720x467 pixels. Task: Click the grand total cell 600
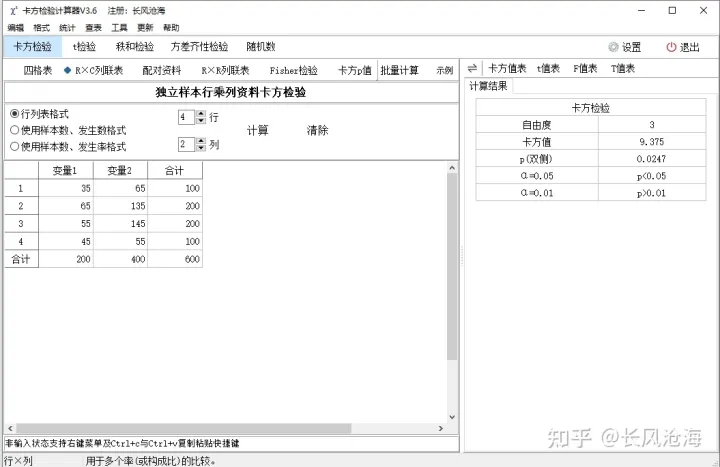pos(175,259)
